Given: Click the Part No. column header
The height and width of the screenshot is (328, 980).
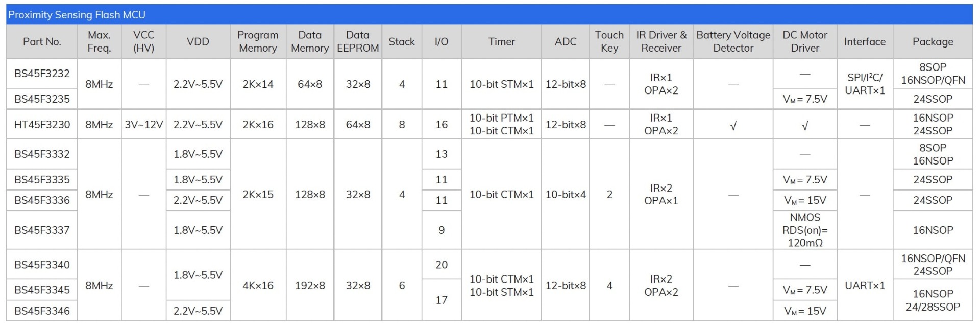Looking at the screenshot, I should [x=42, y=42].
